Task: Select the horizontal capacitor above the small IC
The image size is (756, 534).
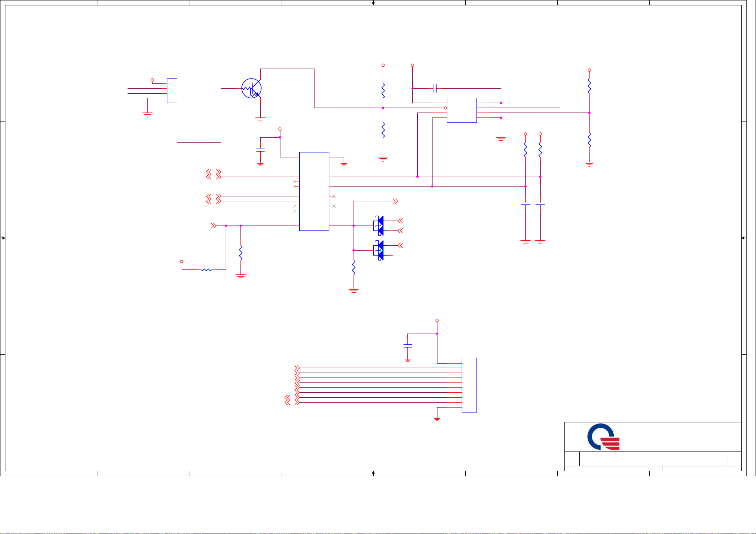Action: 434,88
